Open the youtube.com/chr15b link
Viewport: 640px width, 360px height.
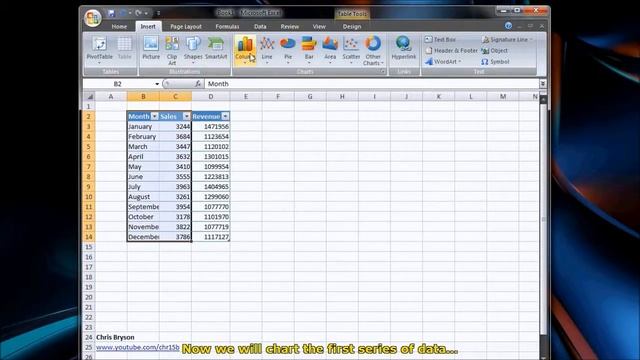pos(138,347)
